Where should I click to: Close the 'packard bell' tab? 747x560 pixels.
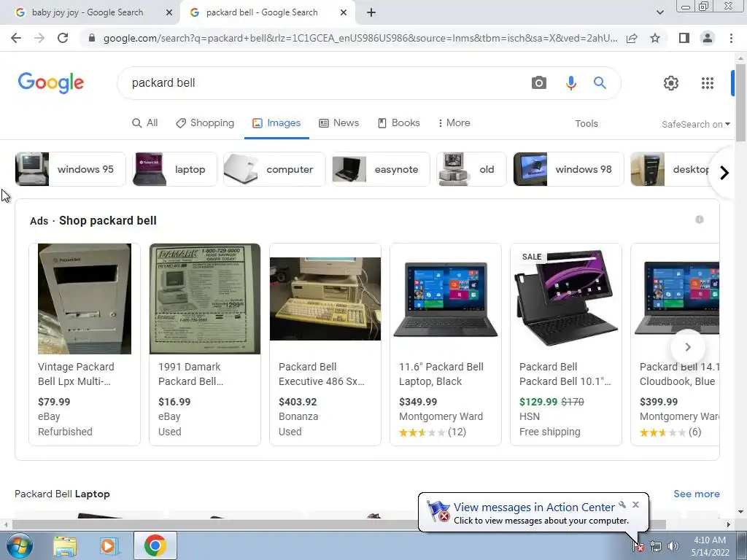tap(344, 13)
